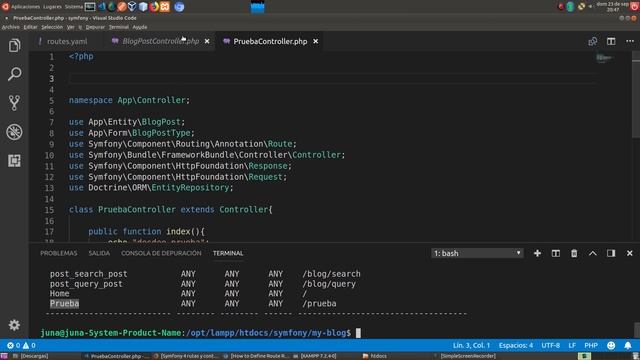This screenshot has height=360, width=640.
Task: Click UTF-8 encoding in status bar
Action: (x=551, y=345)
